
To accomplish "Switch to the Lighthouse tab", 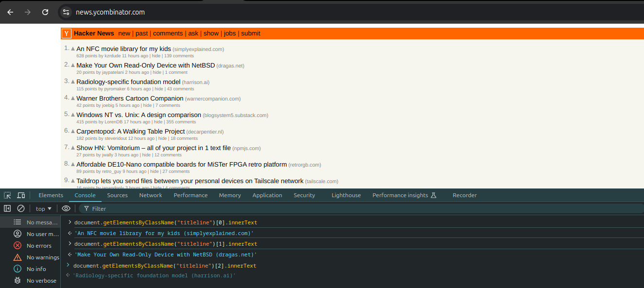I will pos(346,195).
